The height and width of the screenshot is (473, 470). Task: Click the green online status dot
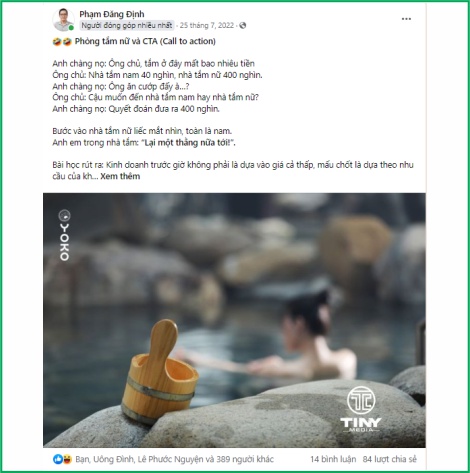click(x=71, y=28)
